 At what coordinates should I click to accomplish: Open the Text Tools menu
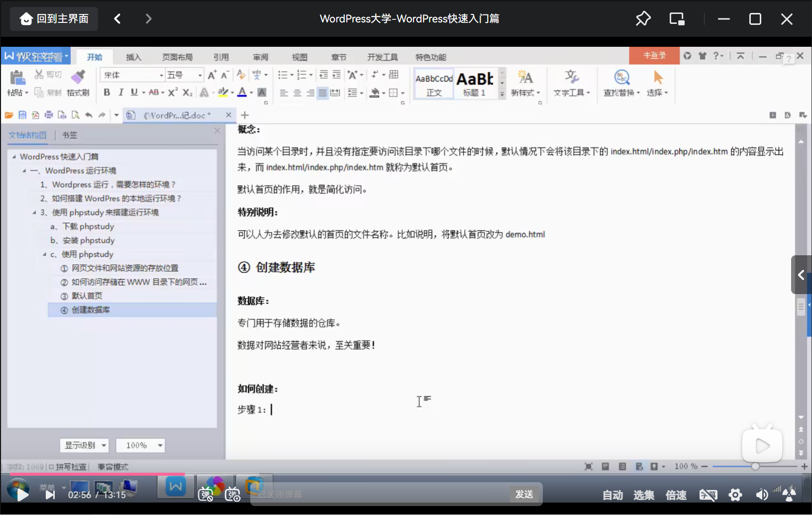point(572,83)
